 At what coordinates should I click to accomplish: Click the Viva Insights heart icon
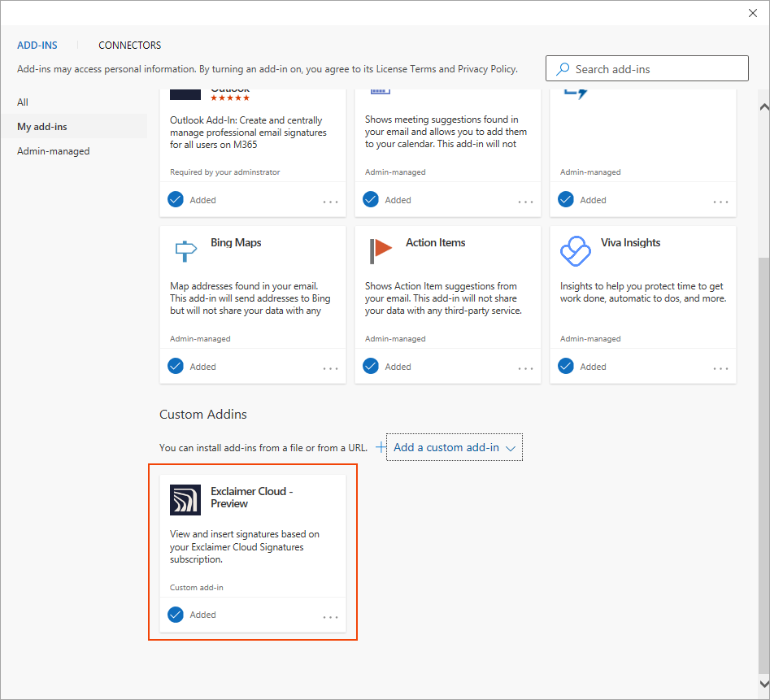576,251
